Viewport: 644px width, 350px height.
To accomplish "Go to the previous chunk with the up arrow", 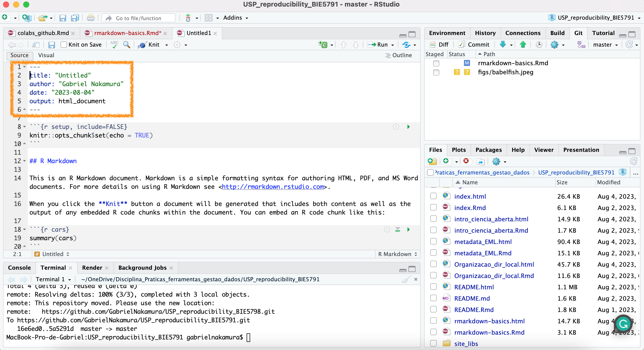I will click(343, 45).
